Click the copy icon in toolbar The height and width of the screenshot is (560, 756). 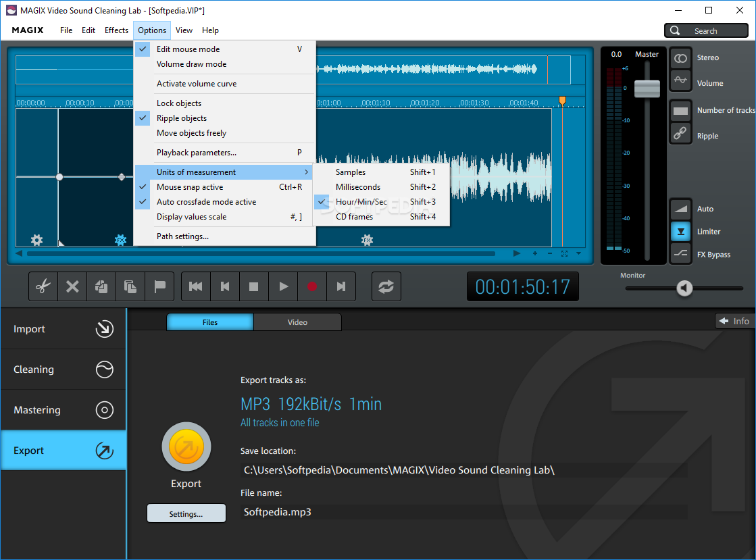coord(101,286)
